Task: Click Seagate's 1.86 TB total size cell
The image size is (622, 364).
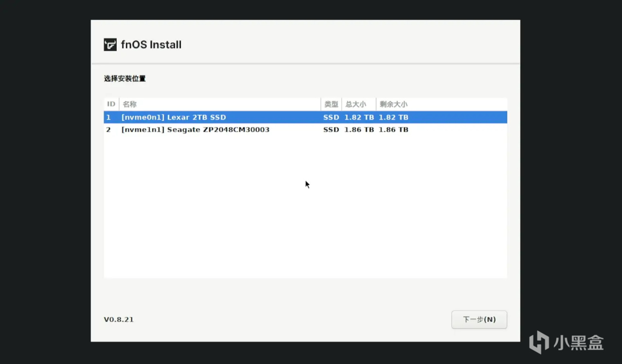Action: click(x=359, y=130)
